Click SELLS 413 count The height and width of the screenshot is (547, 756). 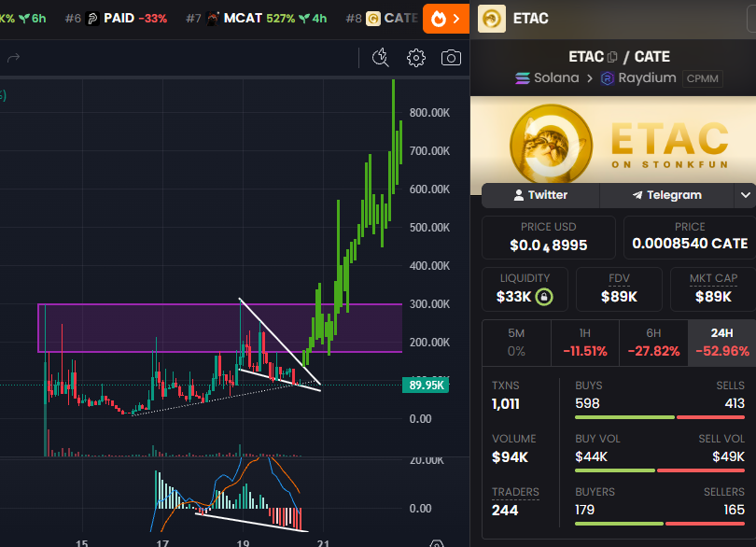tap(735, 403)
